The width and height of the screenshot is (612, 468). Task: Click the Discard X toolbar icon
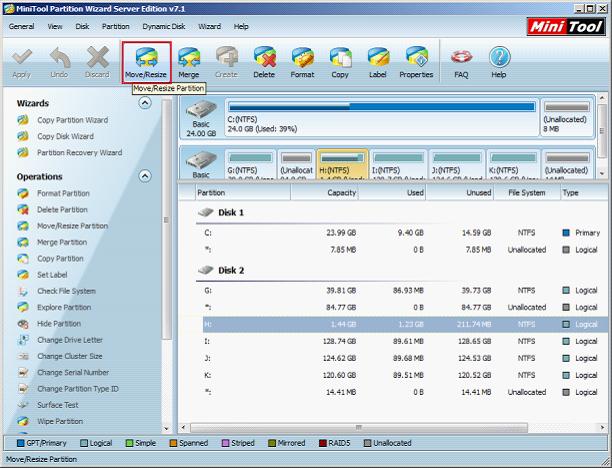(x=97, y=62)
